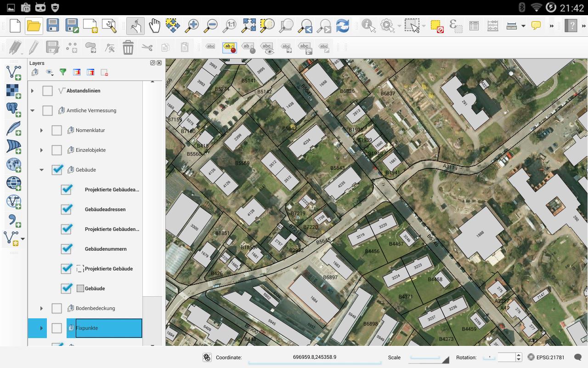The image size is (588, 368).
Task: Open the measure tool dropdown arrow
Action: 523,26
